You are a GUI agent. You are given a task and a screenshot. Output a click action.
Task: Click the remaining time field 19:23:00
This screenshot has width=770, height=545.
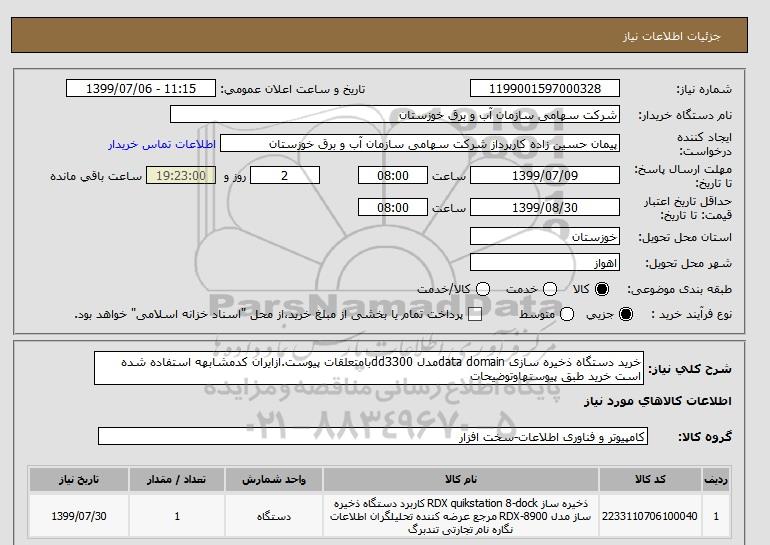point(181,175)
